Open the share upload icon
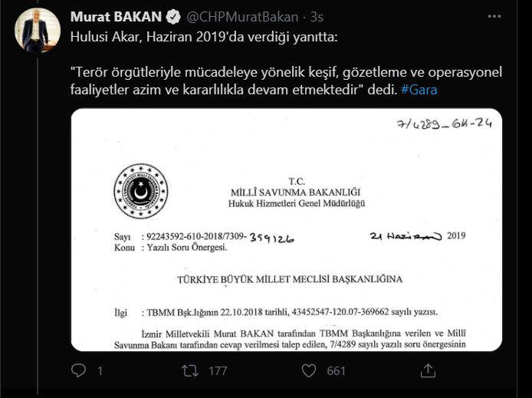Screen dimensions: 532x398 click(x=428, y=370)
